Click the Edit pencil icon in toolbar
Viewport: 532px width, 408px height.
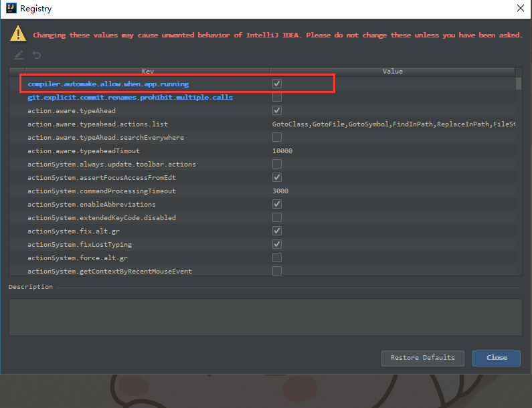19,55
